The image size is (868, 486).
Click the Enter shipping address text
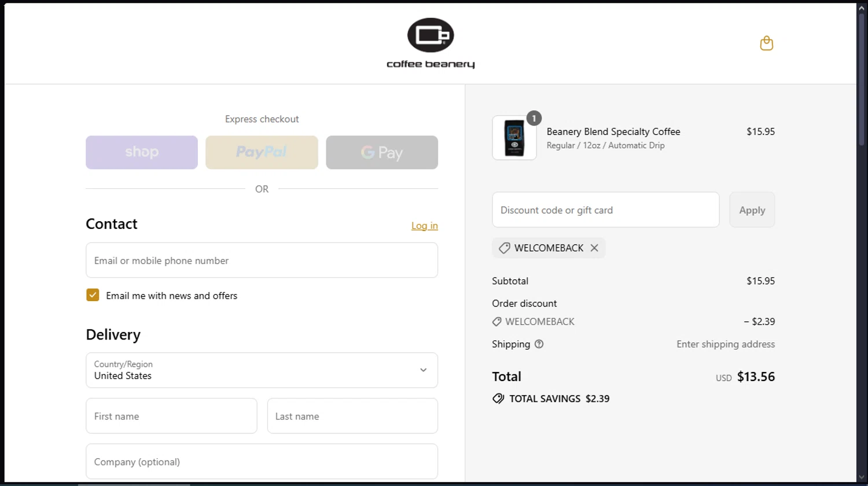726,344
